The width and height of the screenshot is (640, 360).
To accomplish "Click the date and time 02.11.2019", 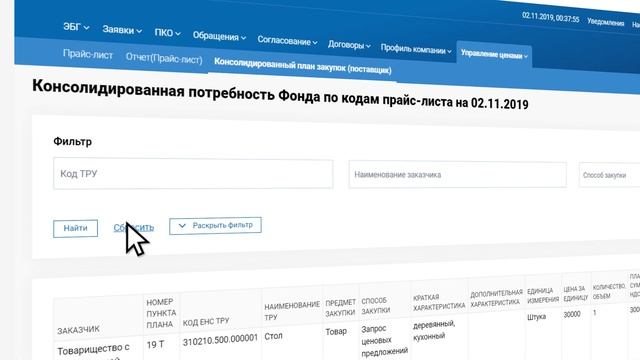I will point(550,18).
